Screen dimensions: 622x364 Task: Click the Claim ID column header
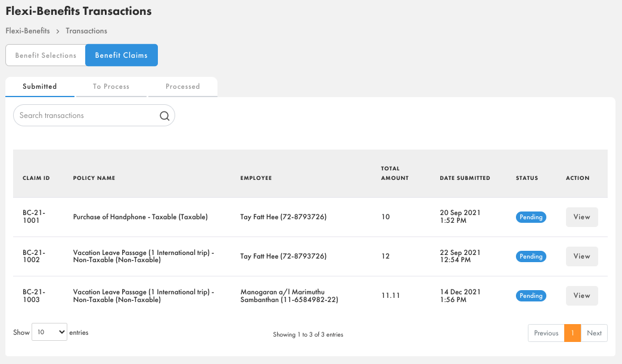coord(35,178)
